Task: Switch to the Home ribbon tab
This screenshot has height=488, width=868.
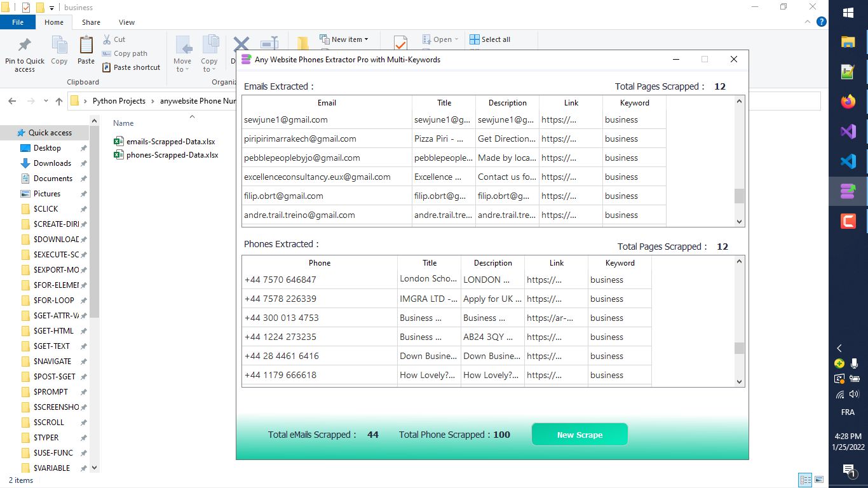Action: (54, 22)
